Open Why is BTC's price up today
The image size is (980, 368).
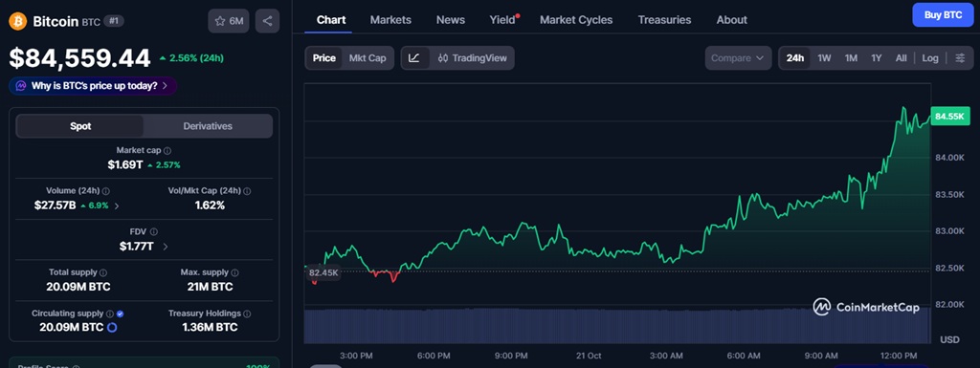(93, 86)
